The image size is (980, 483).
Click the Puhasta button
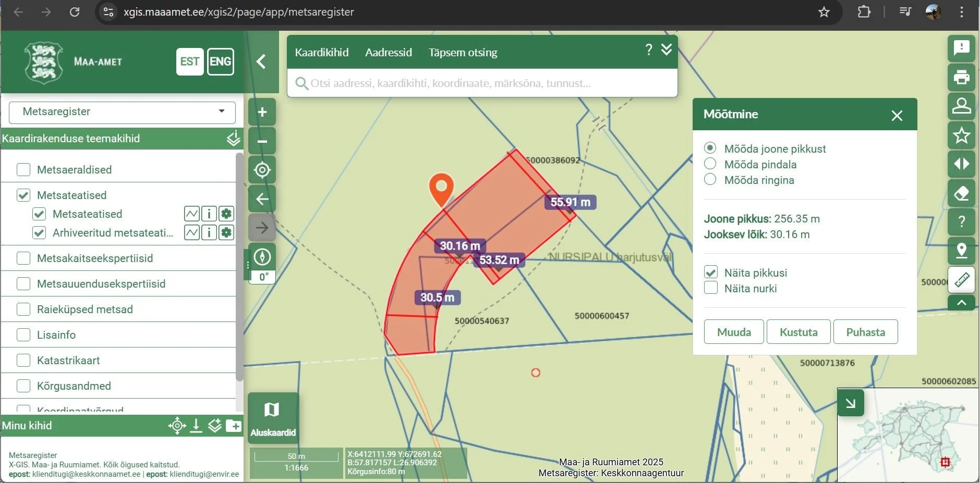click(865, 332)
